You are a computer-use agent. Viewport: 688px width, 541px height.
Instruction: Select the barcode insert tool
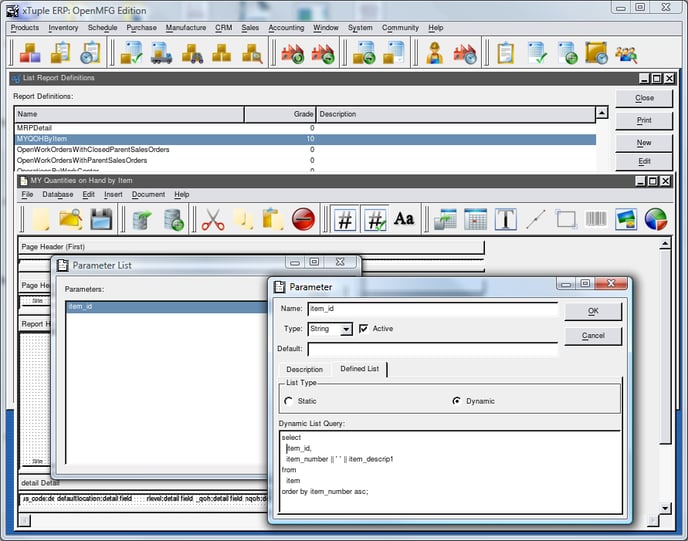[x=596, y=219]
